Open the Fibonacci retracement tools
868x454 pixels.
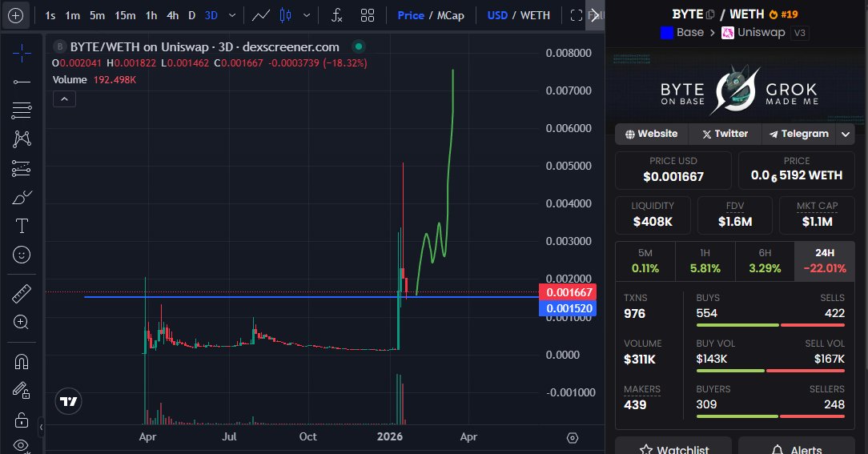point(22,110)
